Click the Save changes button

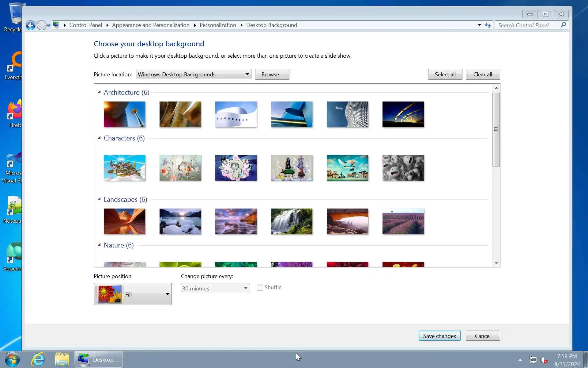(439, 336)
